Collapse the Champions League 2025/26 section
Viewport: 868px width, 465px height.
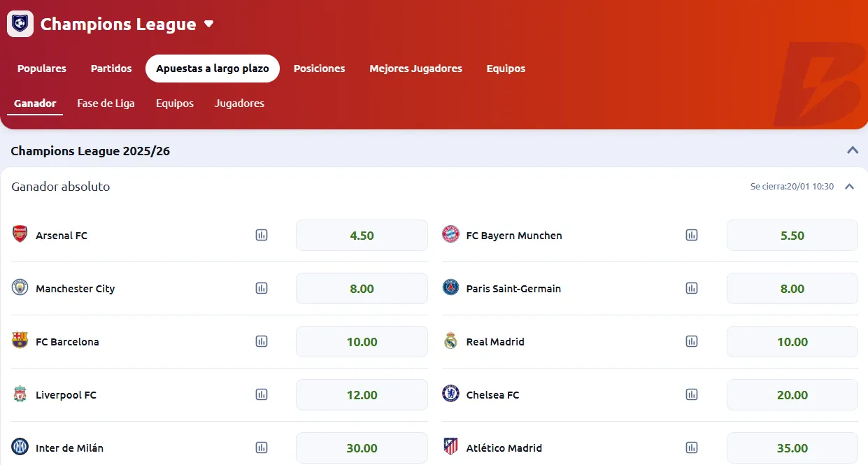(x=853, y=150)
